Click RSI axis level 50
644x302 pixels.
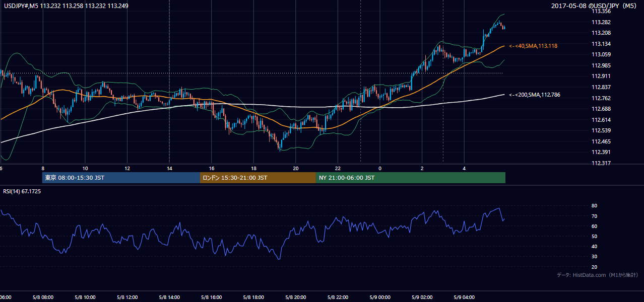coord(595,236)
